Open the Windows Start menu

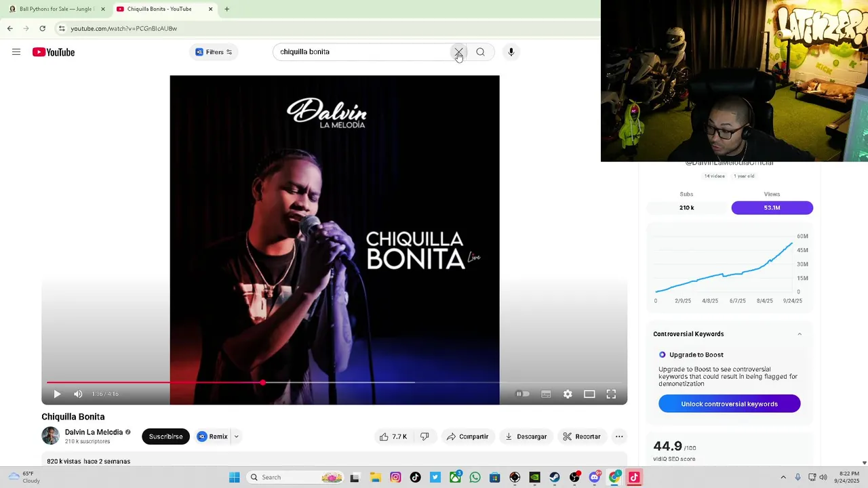coord(234,477)
